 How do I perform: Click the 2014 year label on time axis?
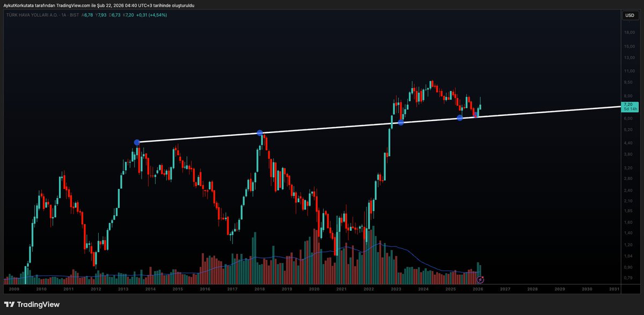coord(150,289)
